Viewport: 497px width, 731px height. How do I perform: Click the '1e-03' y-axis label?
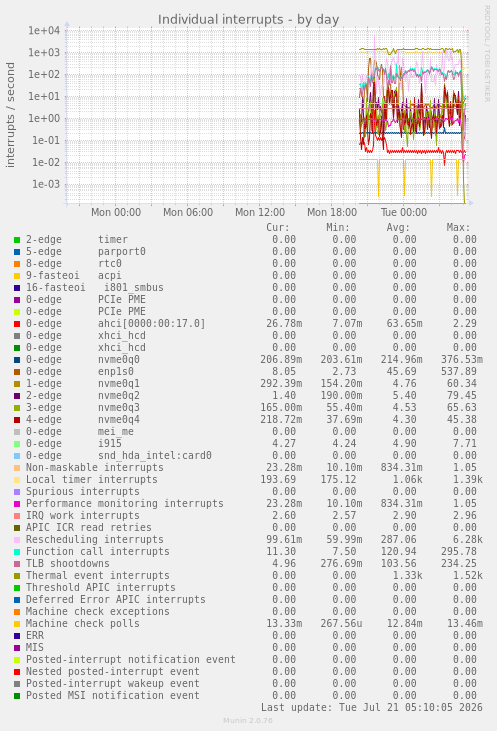coord(46,184)
